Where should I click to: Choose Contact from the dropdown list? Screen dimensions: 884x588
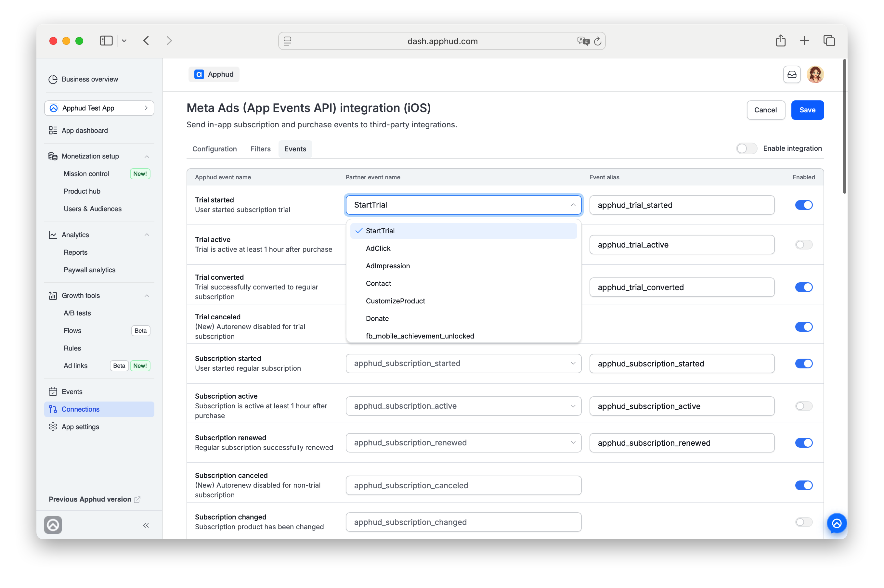pos(463,284)
